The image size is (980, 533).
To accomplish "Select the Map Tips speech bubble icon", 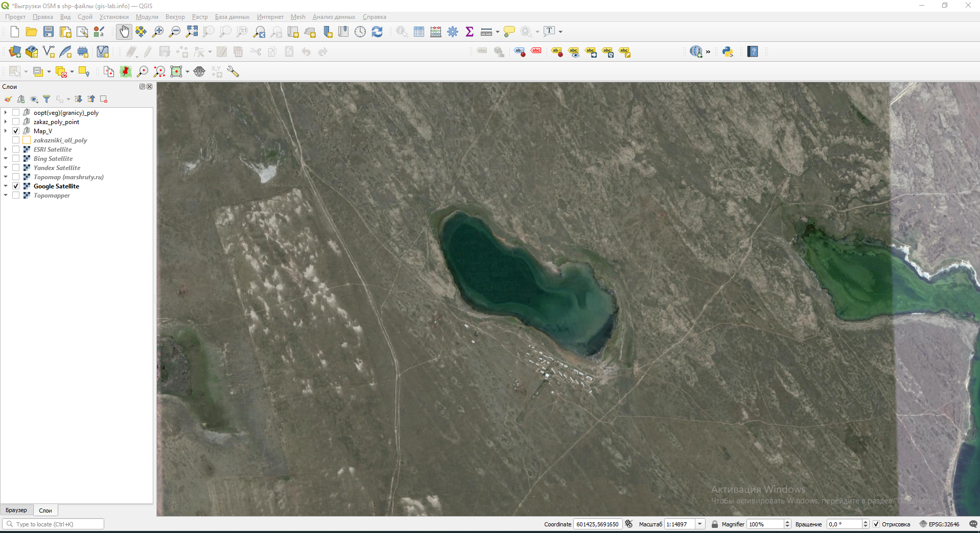I will point(509,32).
